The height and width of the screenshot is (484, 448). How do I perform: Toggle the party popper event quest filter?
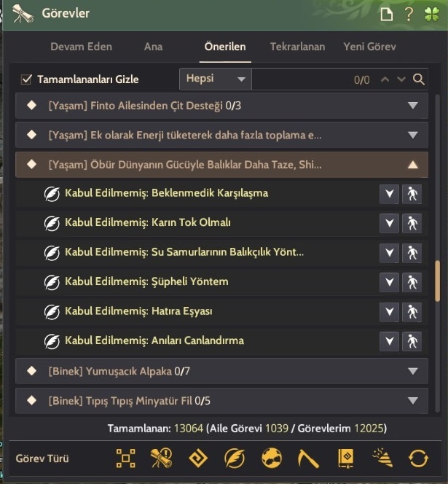(x=382, y=458)
